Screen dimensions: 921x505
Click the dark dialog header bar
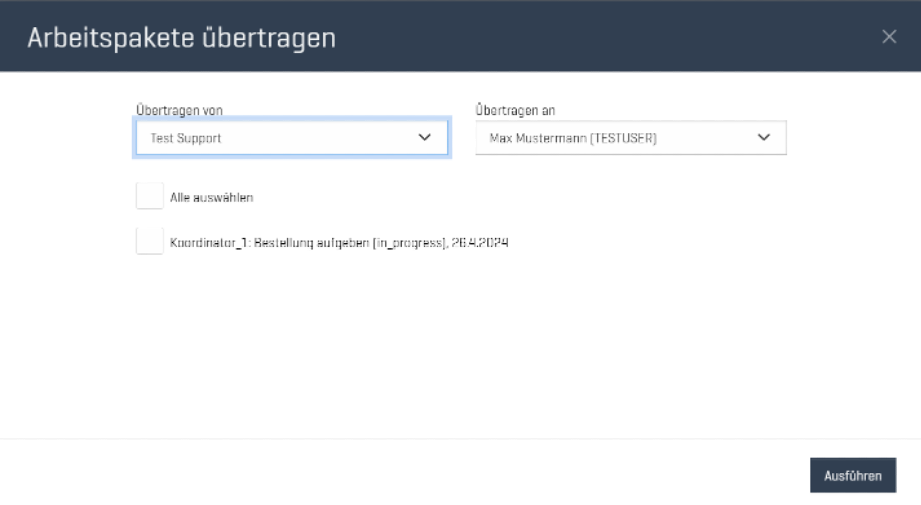(600, 37)
